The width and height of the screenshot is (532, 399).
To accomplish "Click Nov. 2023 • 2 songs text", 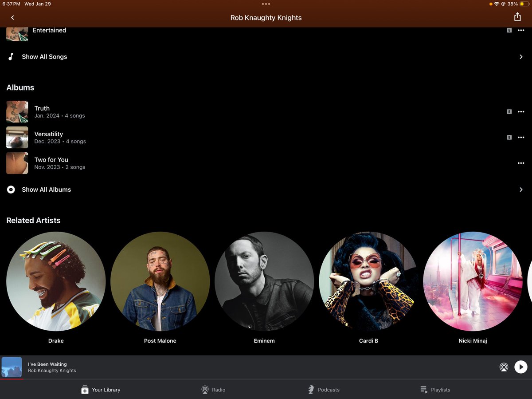I will coord(59,167).
